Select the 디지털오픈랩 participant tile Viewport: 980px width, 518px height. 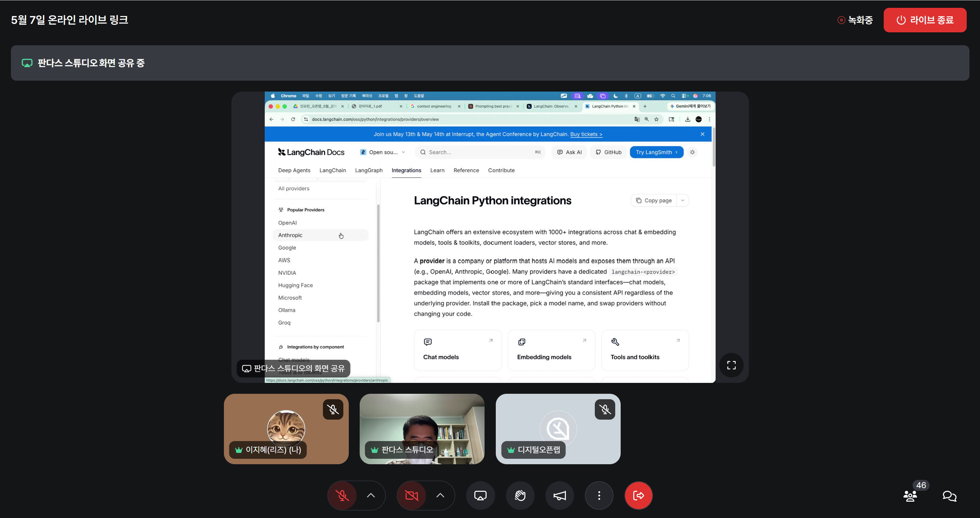click(x=558, y=429)
